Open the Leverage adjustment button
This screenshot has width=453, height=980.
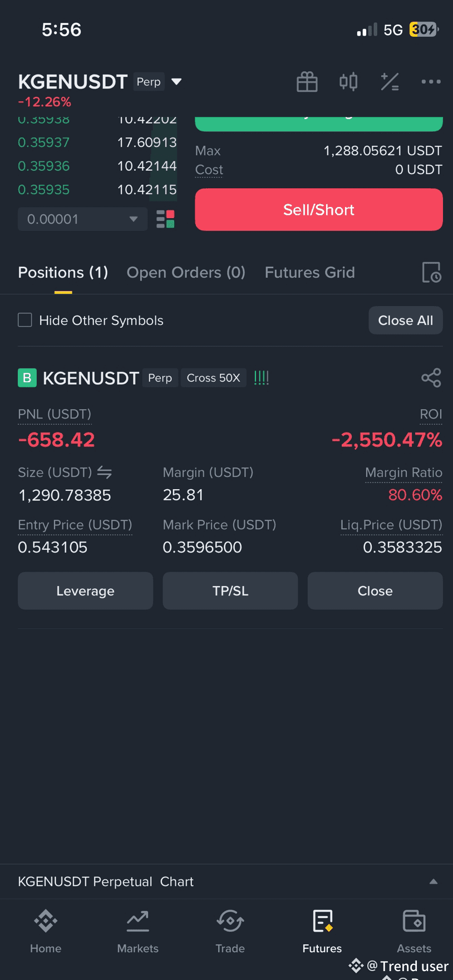pyautogui.click(x=85, y=591)
